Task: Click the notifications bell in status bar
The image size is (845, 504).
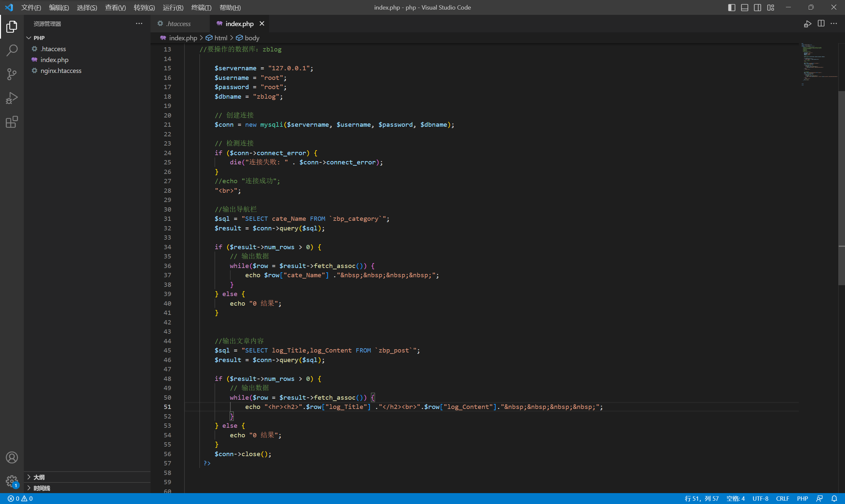Action: point(834,499)
